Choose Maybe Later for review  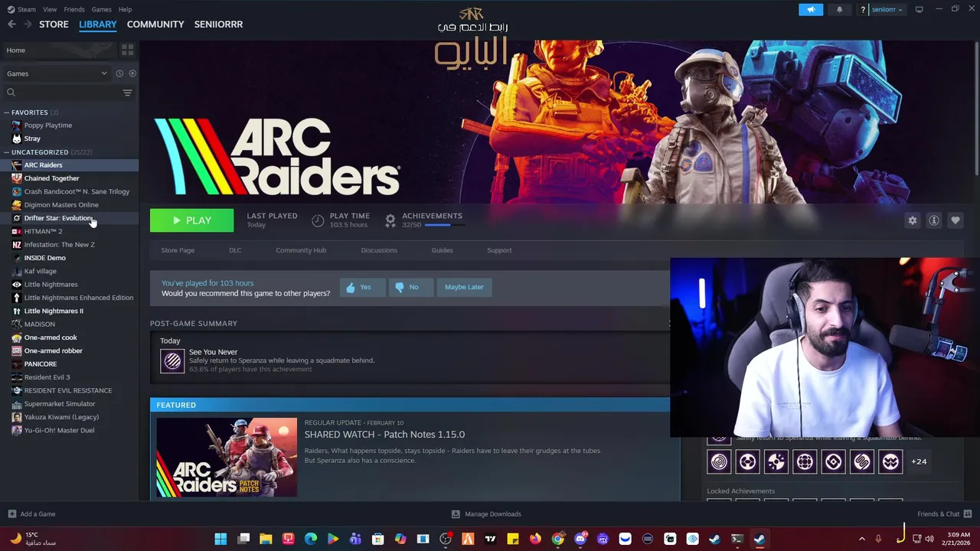464,287
